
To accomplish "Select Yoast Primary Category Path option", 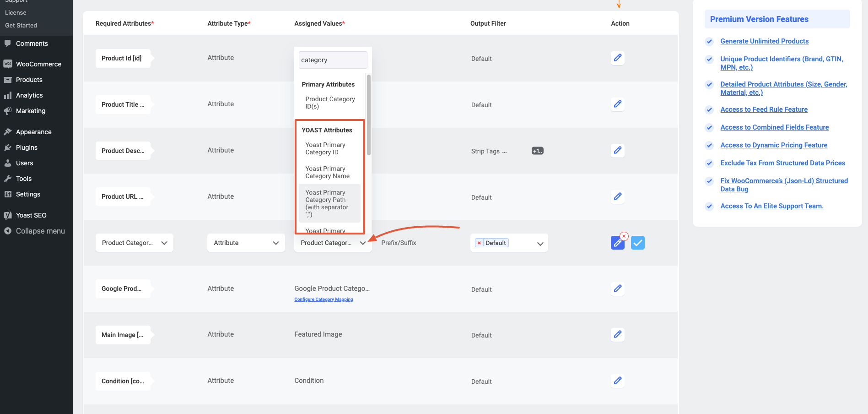I will point(330,203).
